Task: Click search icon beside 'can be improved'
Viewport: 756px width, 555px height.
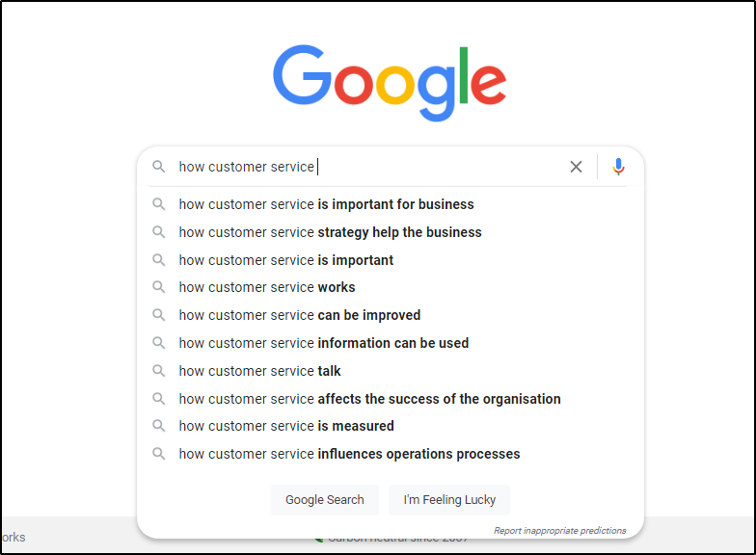Action: point(159,315)
